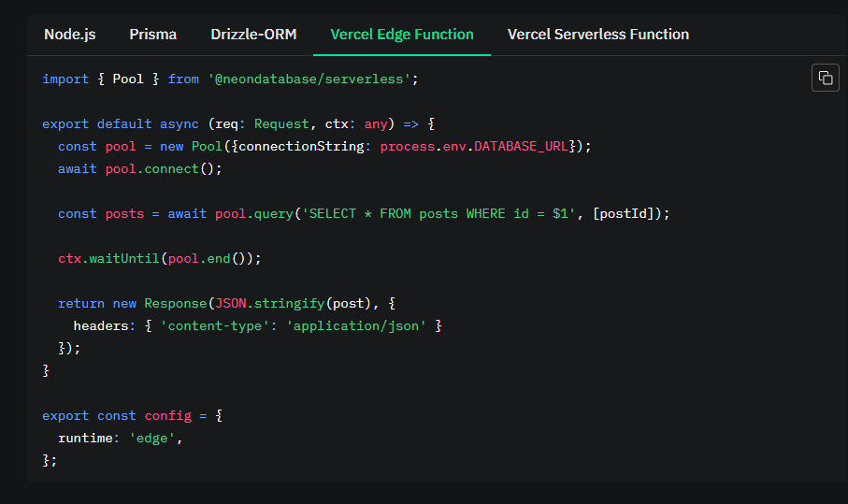The image size is (848, 504).
Task: Click the 'content-type' header key
Action: click(x=214, y=326)
